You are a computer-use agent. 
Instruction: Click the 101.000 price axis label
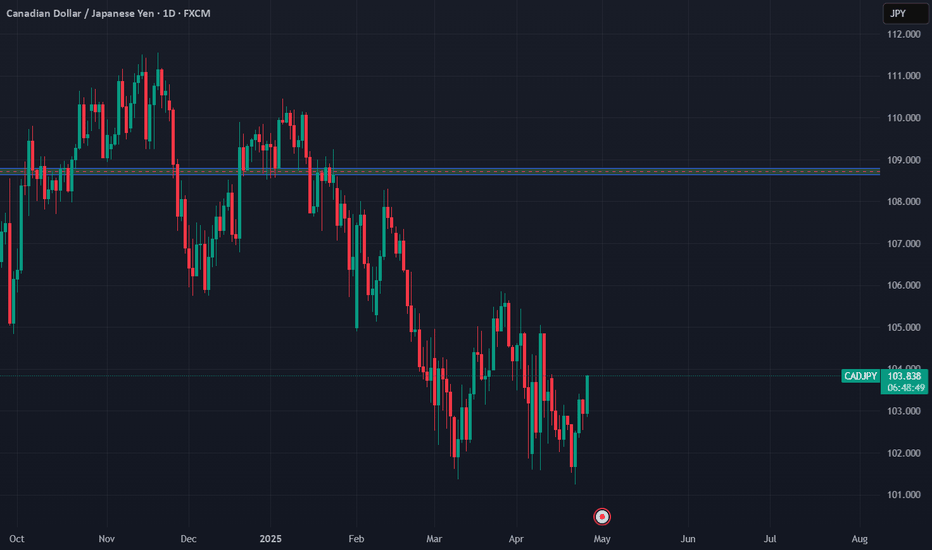903,495
